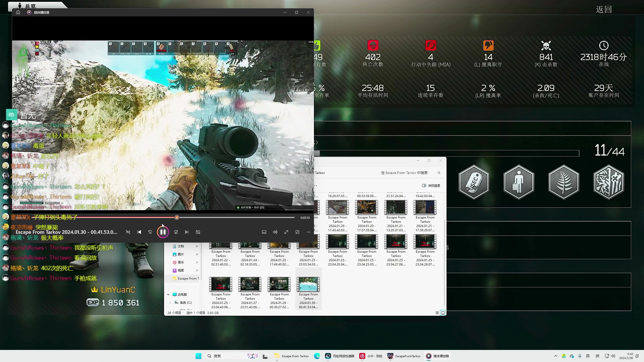Click the clock online time icon
This screenshot has width=644, height=362.
point(604,46)
